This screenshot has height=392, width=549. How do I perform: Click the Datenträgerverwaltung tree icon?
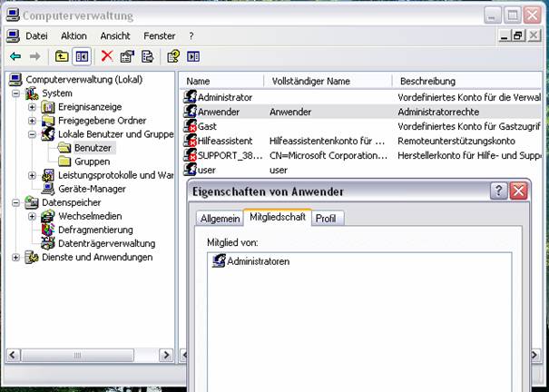(48, 243)
